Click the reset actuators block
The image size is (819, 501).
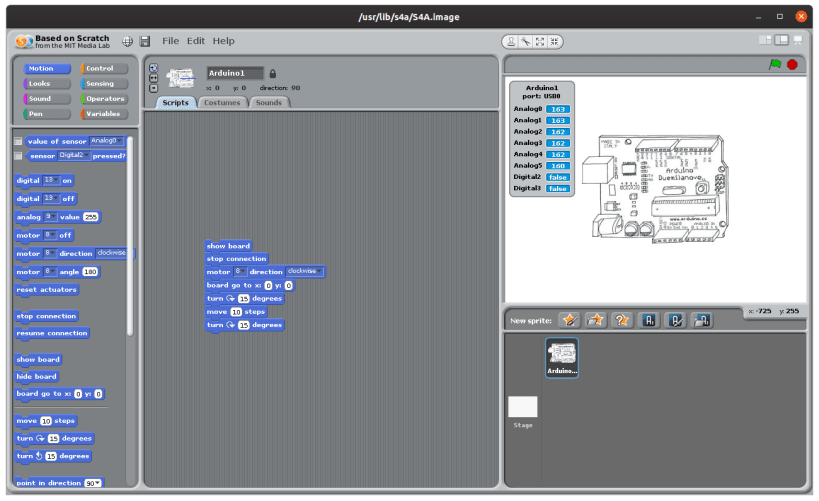coord(46,290)
